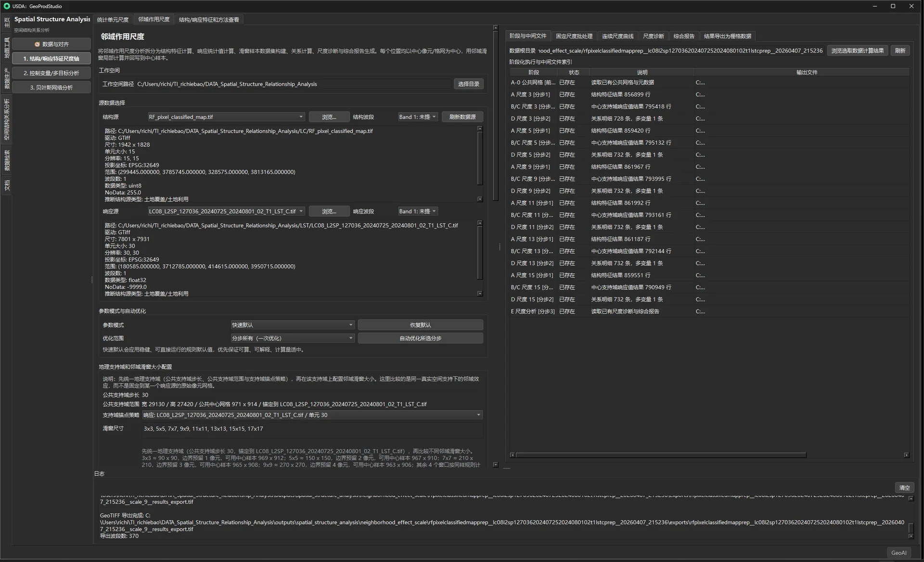Click stage table horizontal scrollbar
Viewport: 924px width, 562px height.
click(x=661, y=455)
